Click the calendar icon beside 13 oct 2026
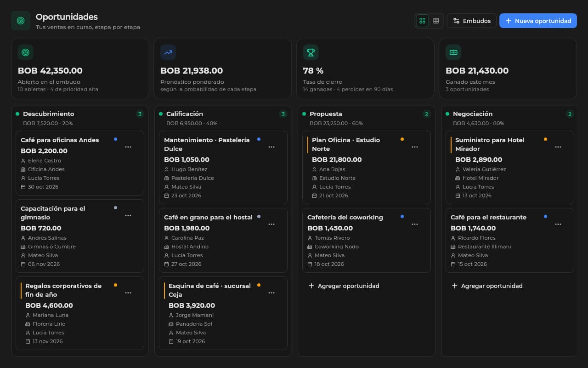This screenshot has width=588, height=368. [458, 195]
